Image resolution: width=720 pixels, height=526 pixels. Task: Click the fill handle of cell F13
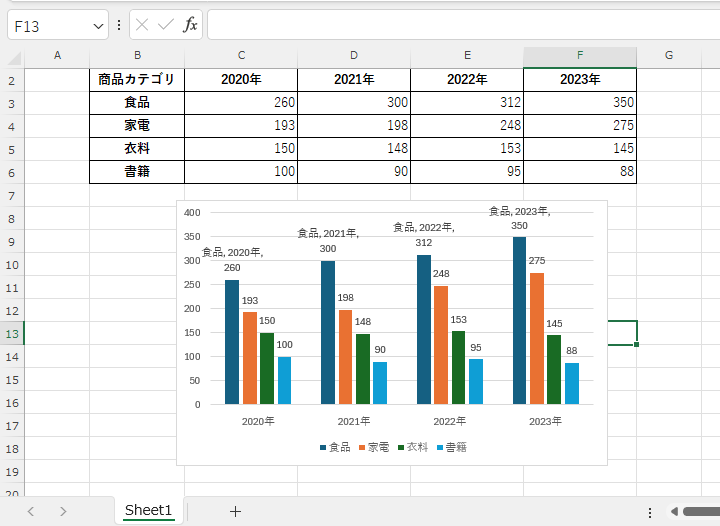636,344
